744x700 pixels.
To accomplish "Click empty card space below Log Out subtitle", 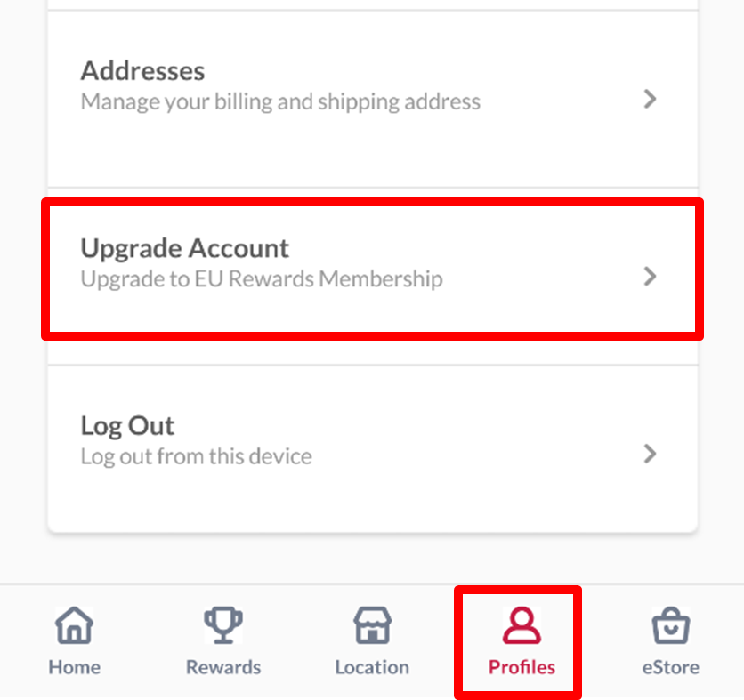I will pos(356,503).
